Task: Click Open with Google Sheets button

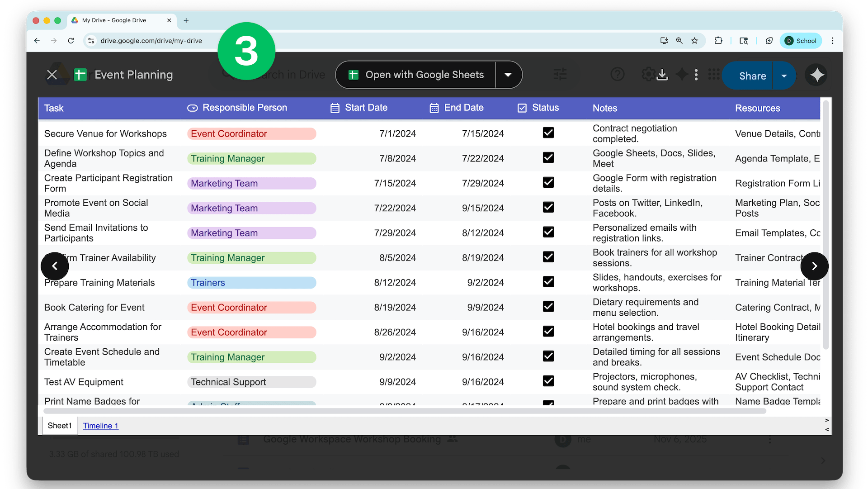Action: tap(416, 75)
